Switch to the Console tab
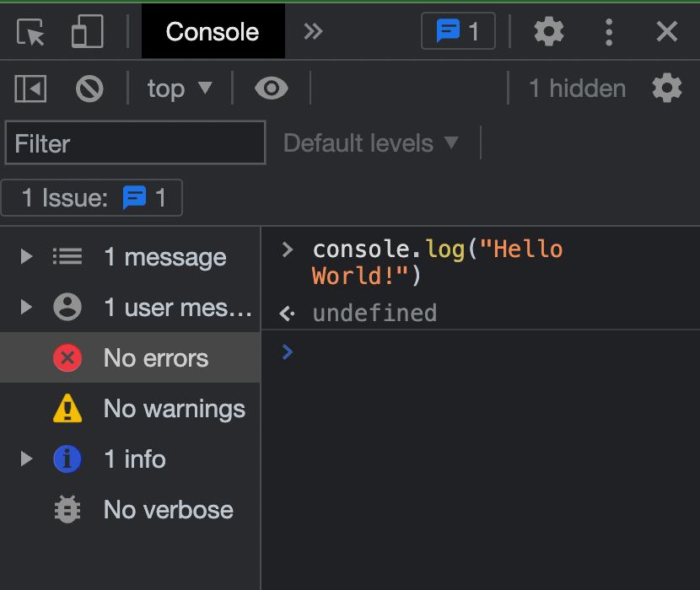700x590 pixels. 213,32
